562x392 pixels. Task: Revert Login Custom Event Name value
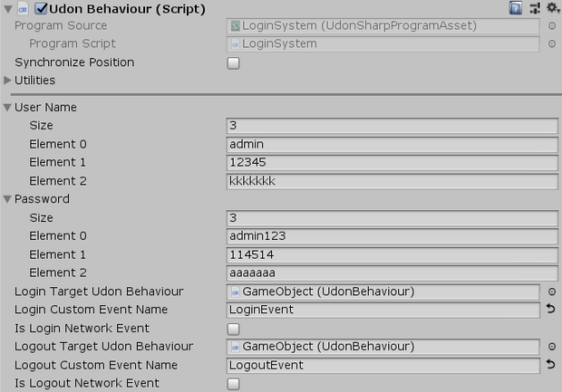coord(551,309)
